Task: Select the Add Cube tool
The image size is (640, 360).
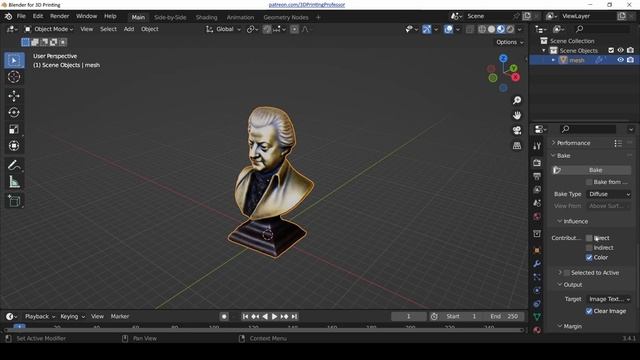Action: tap(14, 201)
